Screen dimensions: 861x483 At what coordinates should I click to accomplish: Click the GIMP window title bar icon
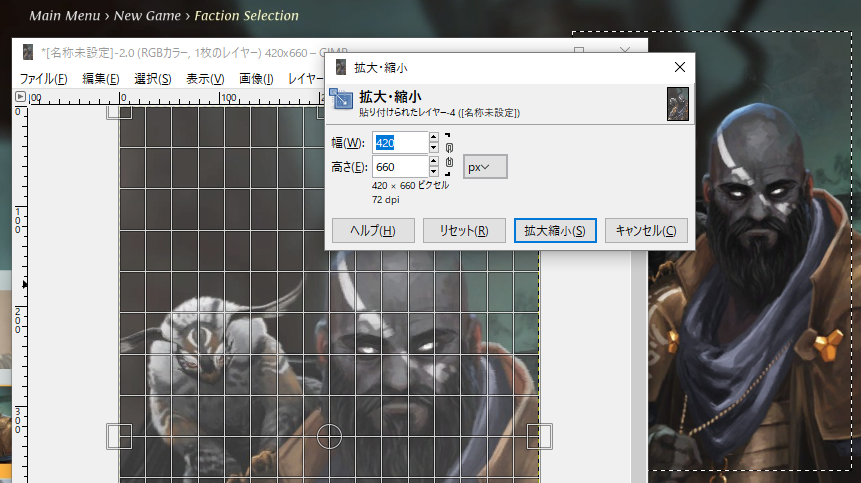coord(28,52)
